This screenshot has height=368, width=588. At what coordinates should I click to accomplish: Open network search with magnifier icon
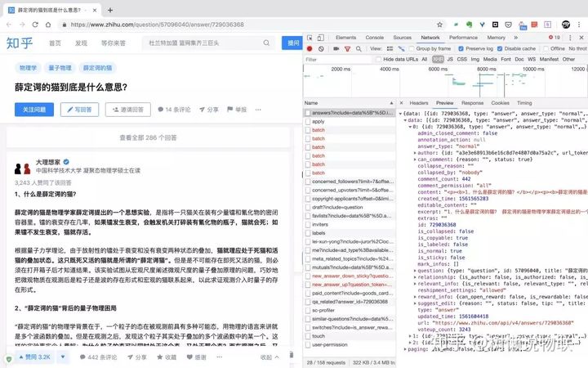click(359, 48)
